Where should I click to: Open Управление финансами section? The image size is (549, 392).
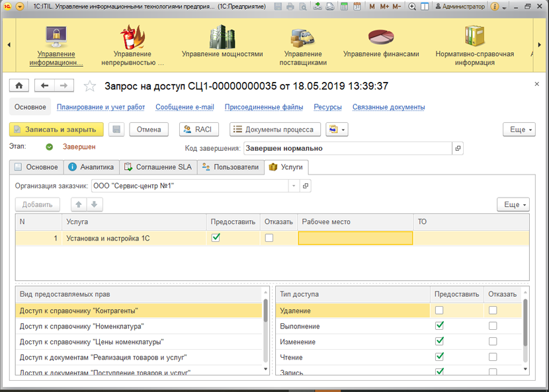pyautogui.click(x=381, y=45)
